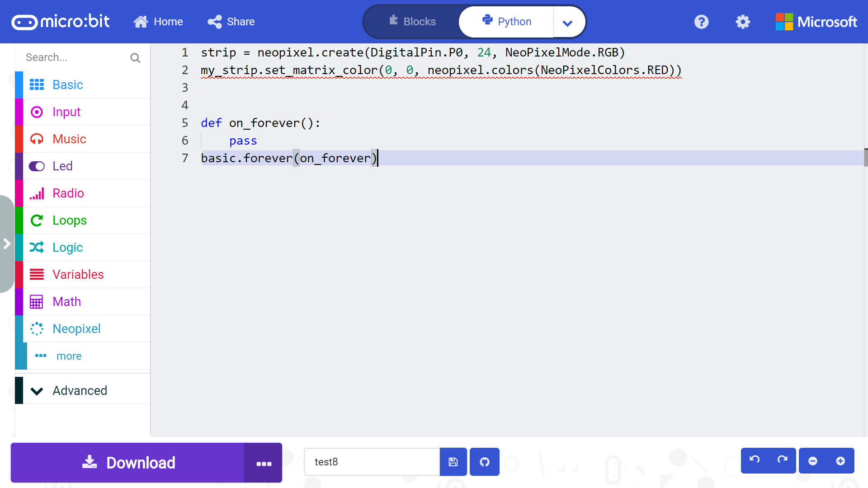
Task: Click the GitHub repository icon
Action: coord(484,462)
